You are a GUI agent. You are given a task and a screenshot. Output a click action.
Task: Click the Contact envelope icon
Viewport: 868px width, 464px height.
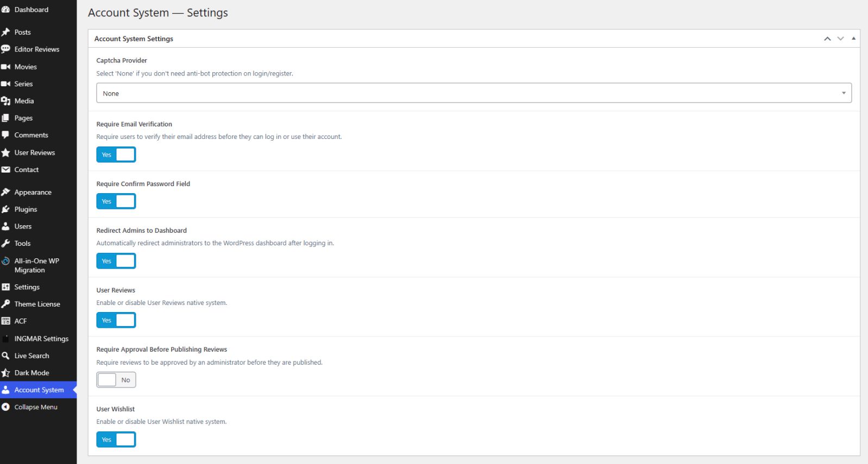5,170
